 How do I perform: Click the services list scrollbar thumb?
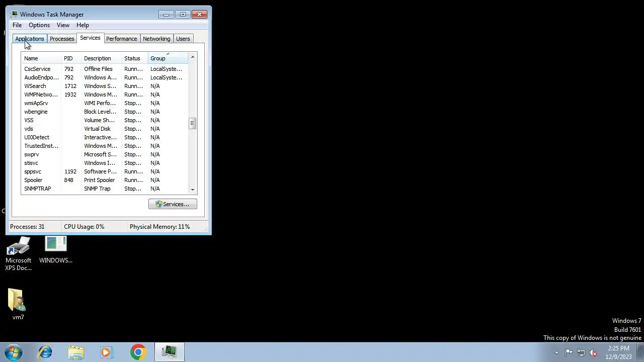(192, 124)
